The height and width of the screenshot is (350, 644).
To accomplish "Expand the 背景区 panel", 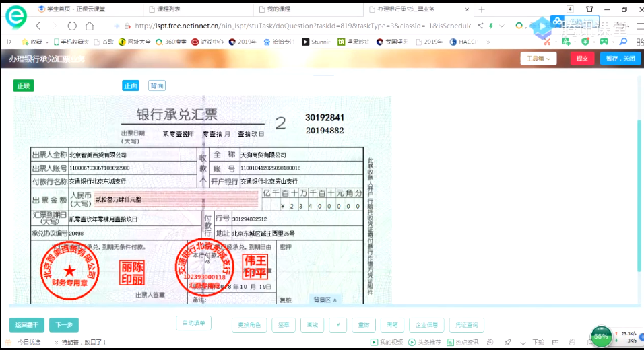I will pos(325,299).
